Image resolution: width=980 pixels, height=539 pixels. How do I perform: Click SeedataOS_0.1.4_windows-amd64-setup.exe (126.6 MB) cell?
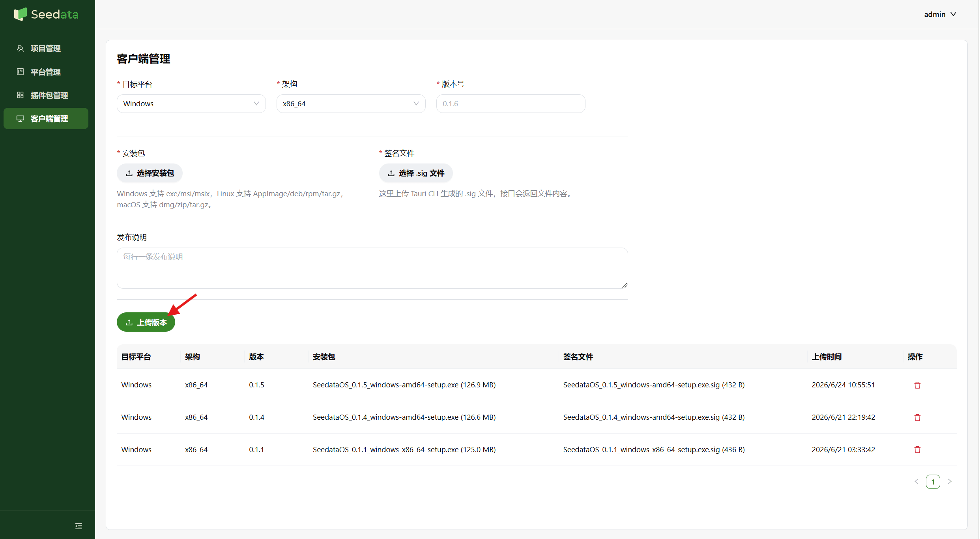coord(404,417)
